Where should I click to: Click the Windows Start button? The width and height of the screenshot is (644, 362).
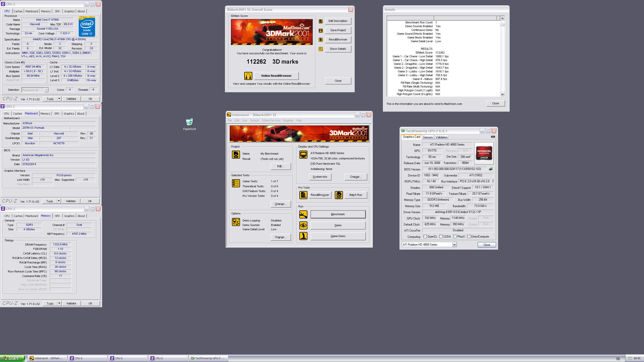(12, 358)
